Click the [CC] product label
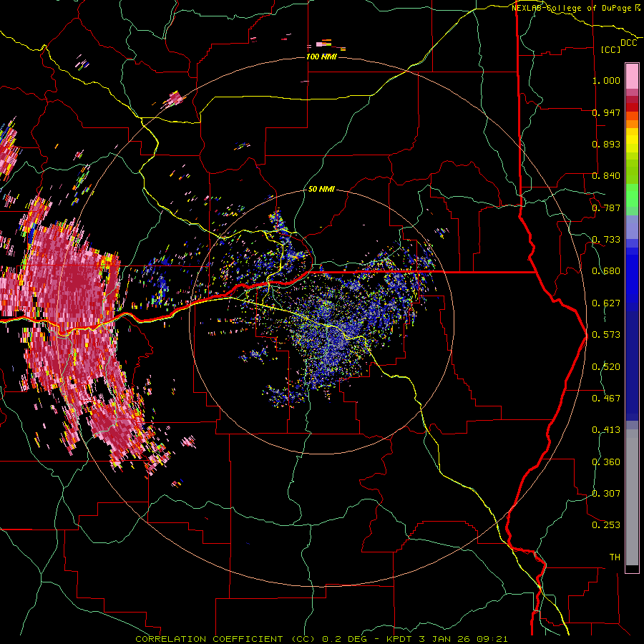 coord(610,49)
